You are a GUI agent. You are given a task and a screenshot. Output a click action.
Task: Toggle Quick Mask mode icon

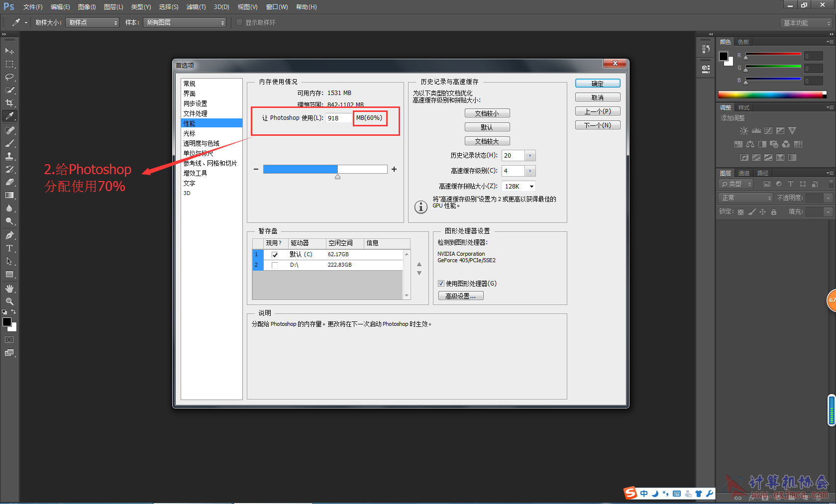(x=9, y=340)
